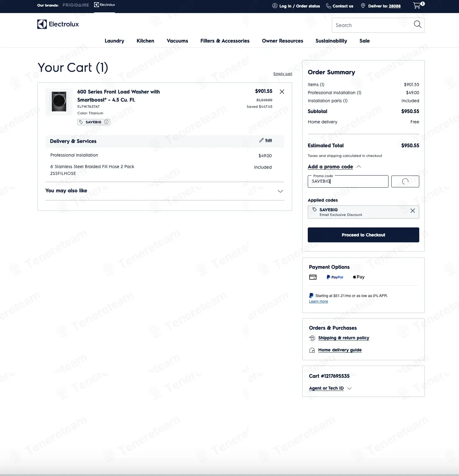
Task: Open the Laundry menu
Action: point(114,41)
